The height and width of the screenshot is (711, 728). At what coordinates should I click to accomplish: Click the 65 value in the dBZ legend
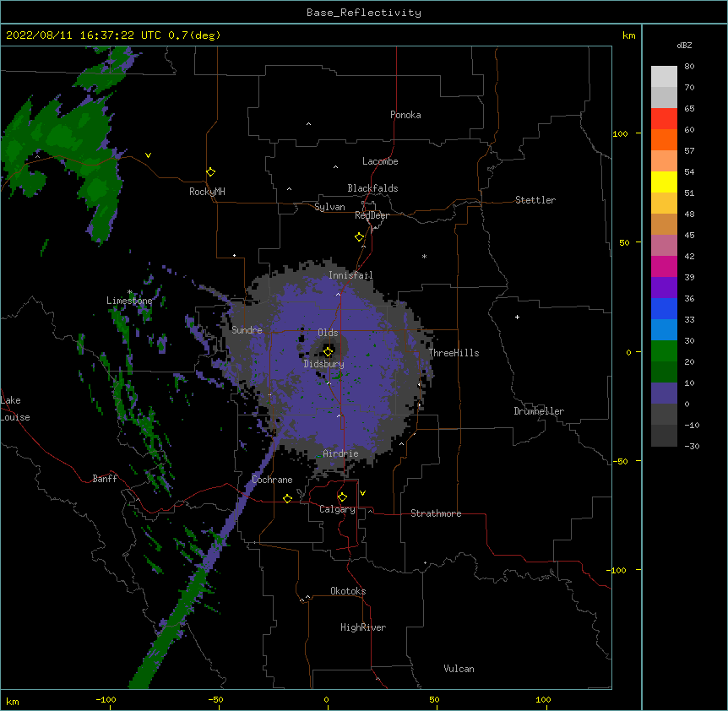tap(689, 109)
